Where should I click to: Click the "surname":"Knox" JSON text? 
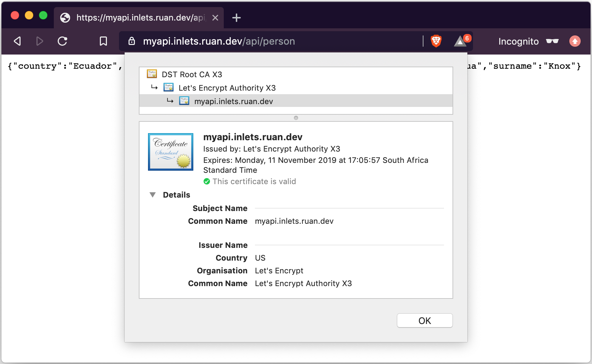click(534, 66)
